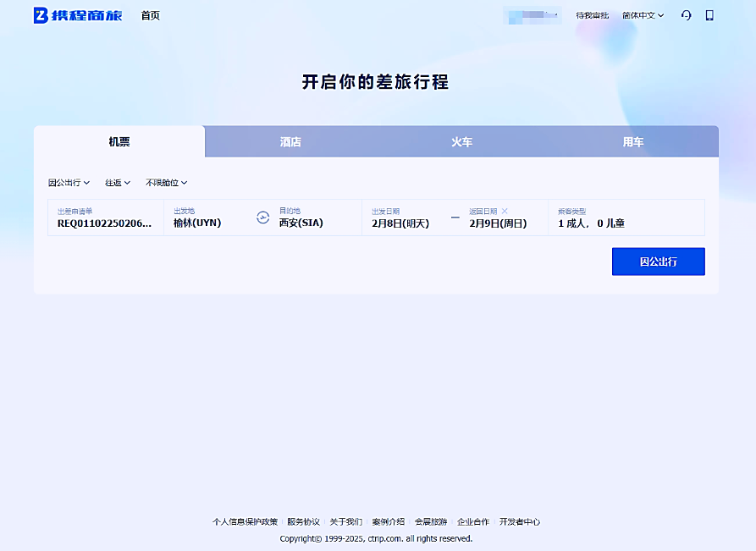This screenshot has height=551, width=756.
Task: Open the 个人信息保护政策 footer link
Action: (x=245, y=522)
